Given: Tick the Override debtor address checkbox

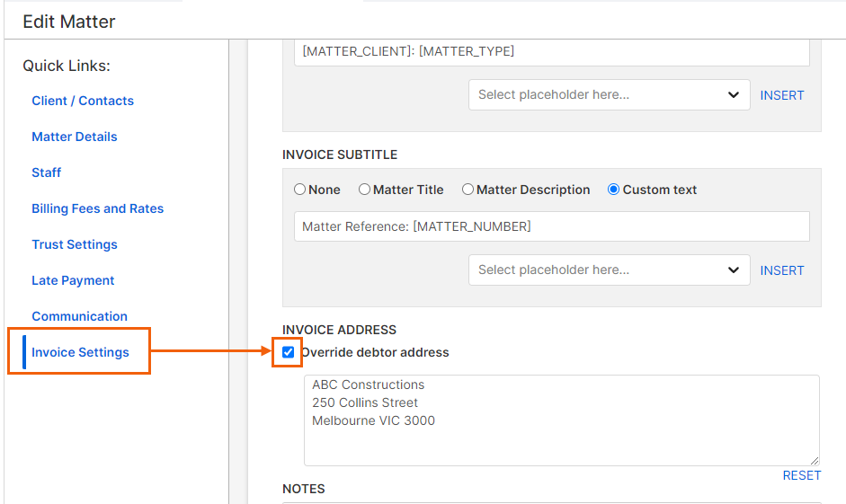Looking at the screenshot, I should (x=288, y=352).
